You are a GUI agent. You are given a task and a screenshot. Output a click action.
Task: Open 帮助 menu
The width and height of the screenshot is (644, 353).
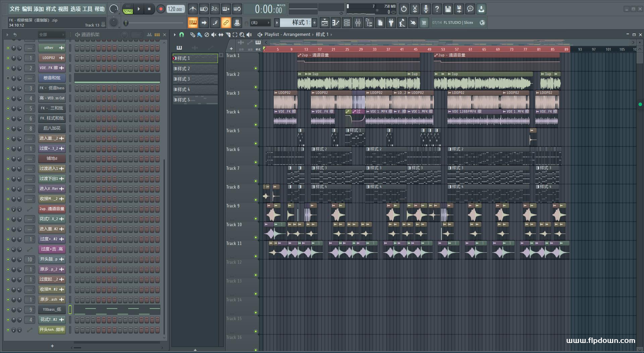point(100,9)
